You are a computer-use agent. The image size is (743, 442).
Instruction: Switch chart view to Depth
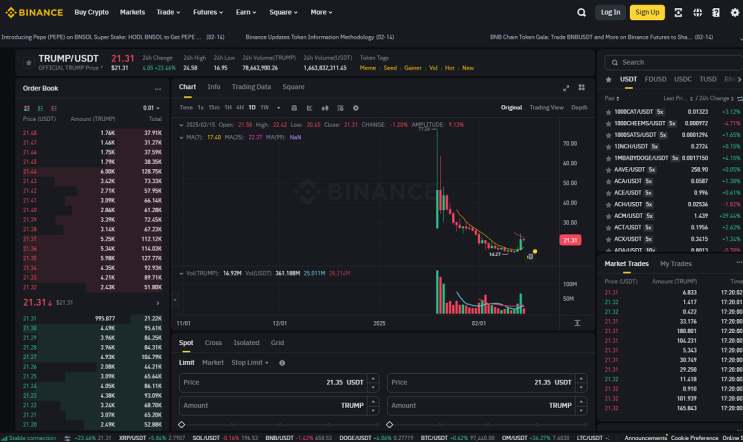(x=579, y=108)
